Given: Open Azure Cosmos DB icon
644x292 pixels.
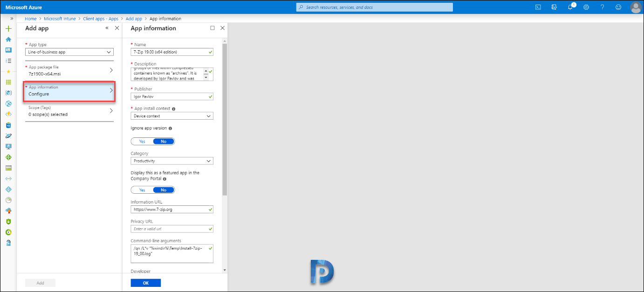Looking at the screenshot, I should coord(8,136).
